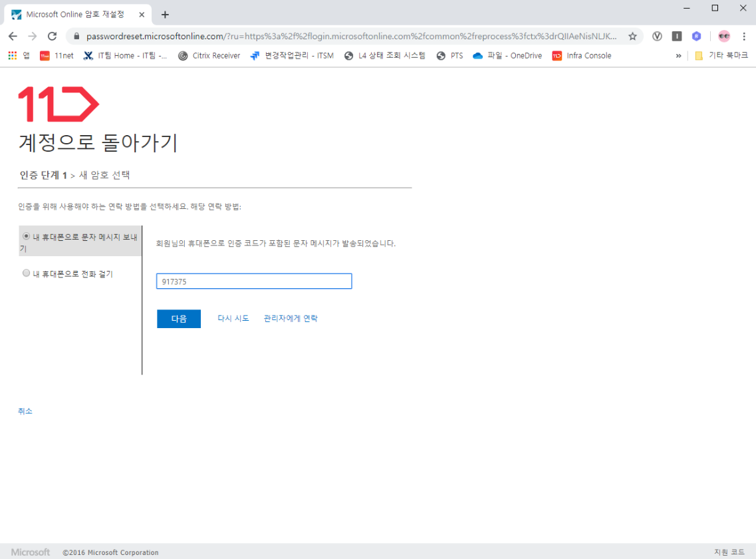Open a new tab with the plus button

(x=165, y=15)
